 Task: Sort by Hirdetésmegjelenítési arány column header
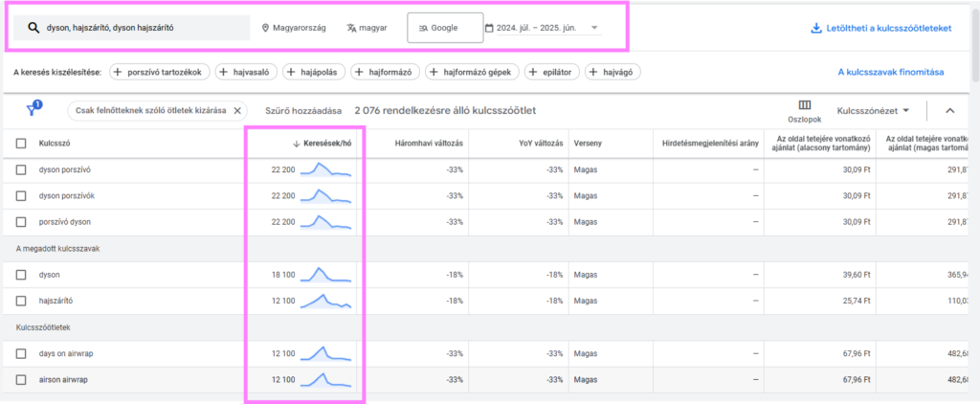point(711,144)
